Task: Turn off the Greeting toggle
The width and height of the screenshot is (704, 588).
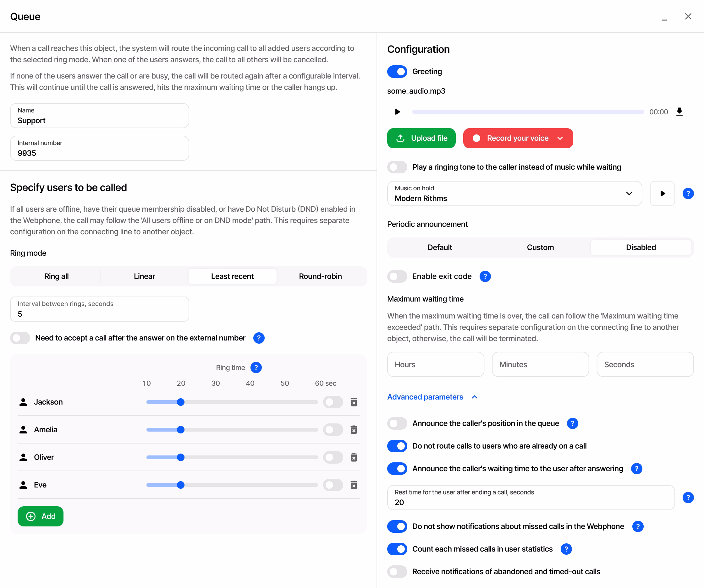Action: click(397, 72)
